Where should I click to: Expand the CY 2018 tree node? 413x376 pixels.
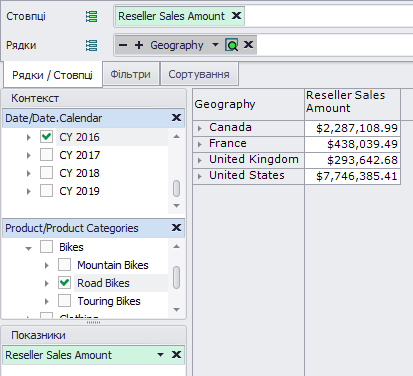pyautogui.click(x=29, y=173)
